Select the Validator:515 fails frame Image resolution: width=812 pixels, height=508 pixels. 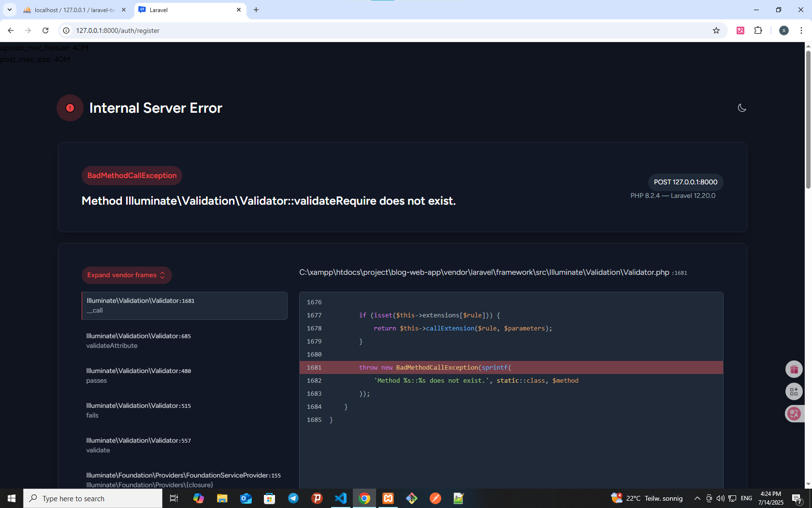coord(184,410)
